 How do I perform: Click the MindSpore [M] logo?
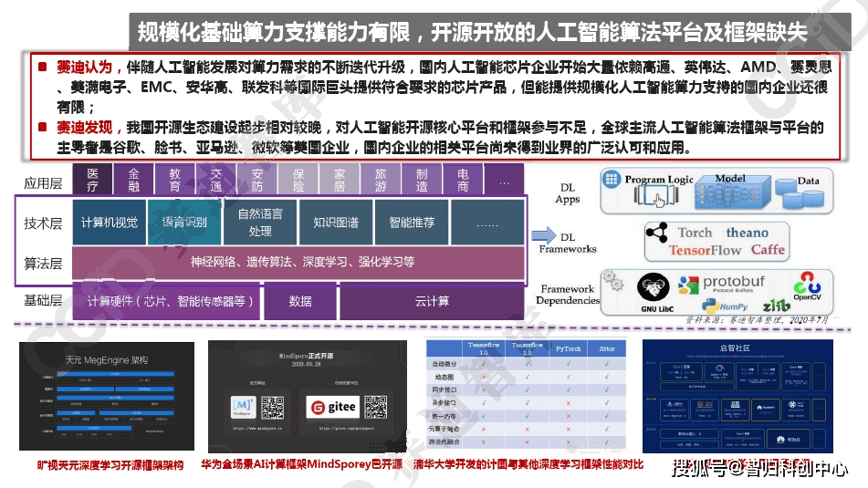[243, 407]
